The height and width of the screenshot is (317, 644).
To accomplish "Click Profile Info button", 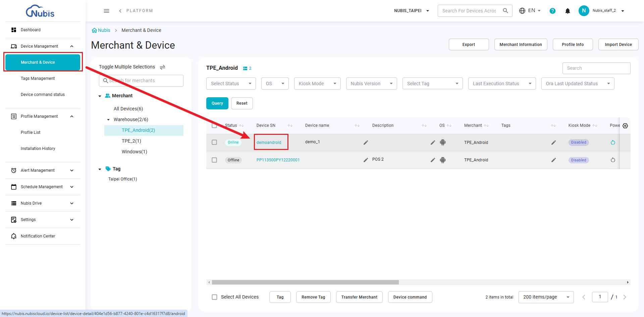I will [x=573, y=45].
